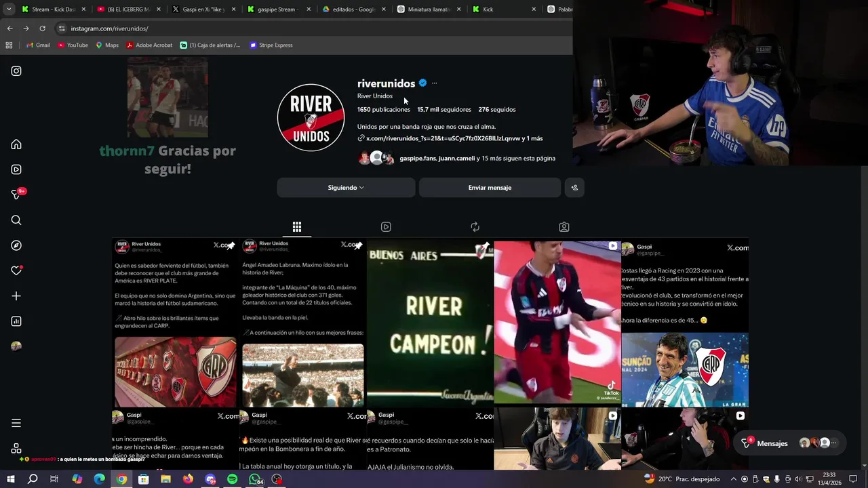
Task: Click the River Unidos profile picture
Action: coord(311,117)
